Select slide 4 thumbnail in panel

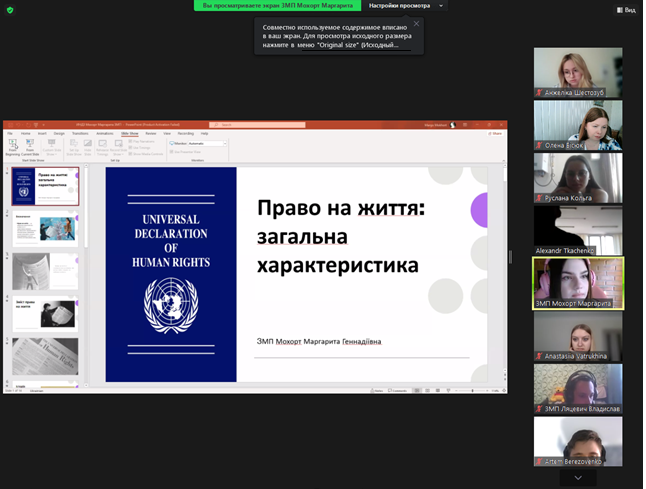pyautogui.click(x=45, y=314)
